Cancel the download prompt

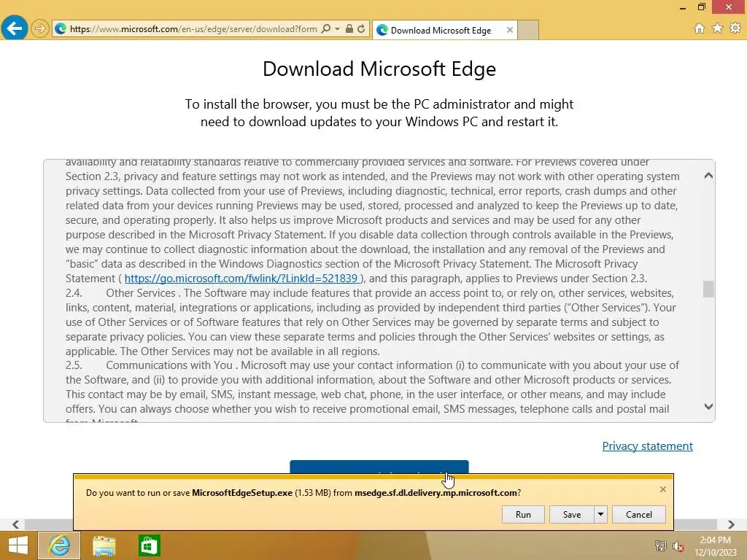point(639,514)
